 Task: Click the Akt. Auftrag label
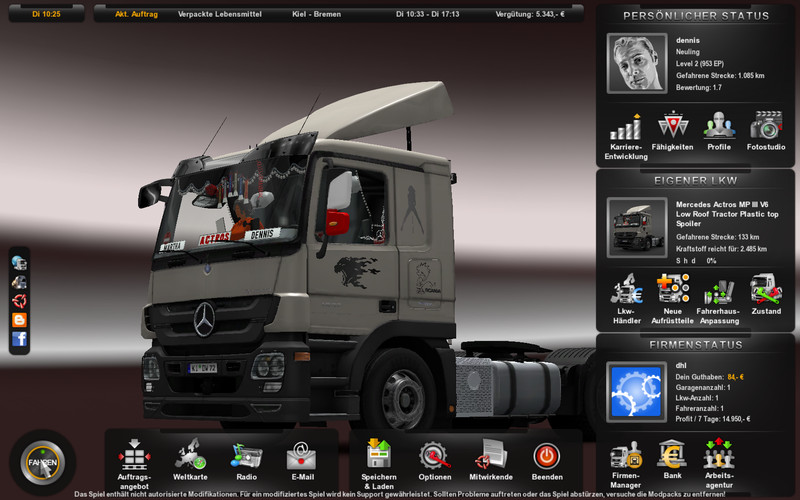[x=136, y=14]
